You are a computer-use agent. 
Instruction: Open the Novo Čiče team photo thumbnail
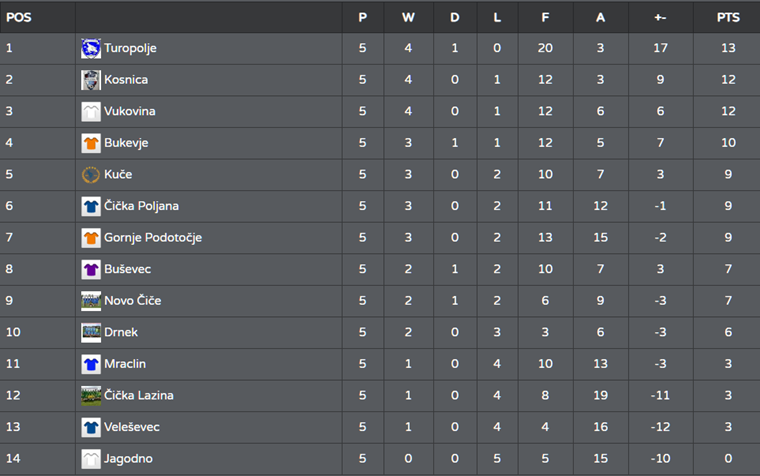[91, 301]
